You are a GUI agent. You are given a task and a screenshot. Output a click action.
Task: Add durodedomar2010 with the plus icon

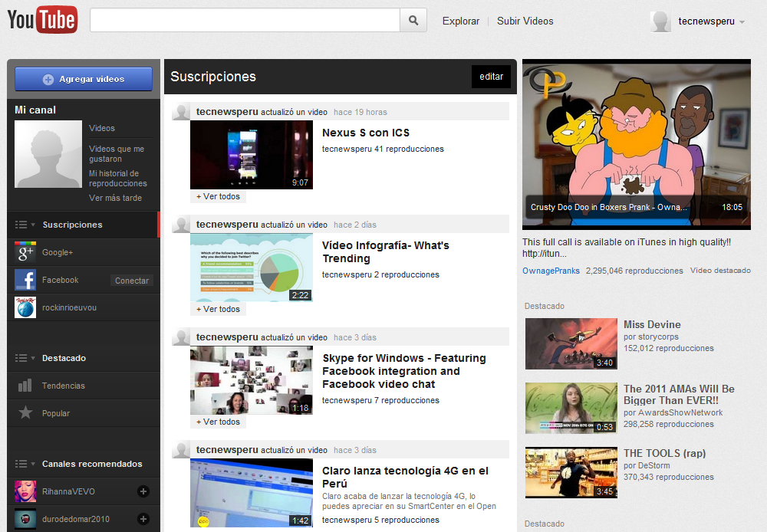[x=143, y=519]
